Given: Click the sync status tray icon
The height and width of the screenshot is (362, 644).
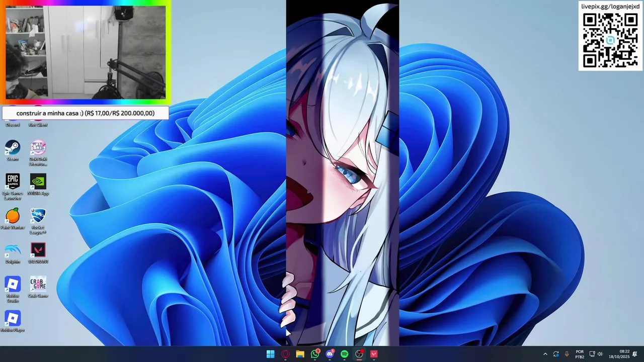Looking at the screenshot, I should tap(556, 354).
